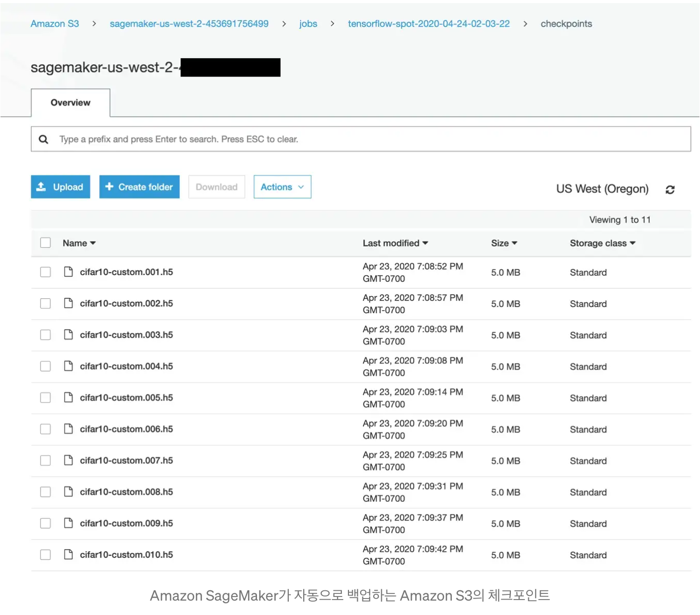Click 'Apr 23, 2020 7:09:42 PM' timestamp

coord(413,549)
